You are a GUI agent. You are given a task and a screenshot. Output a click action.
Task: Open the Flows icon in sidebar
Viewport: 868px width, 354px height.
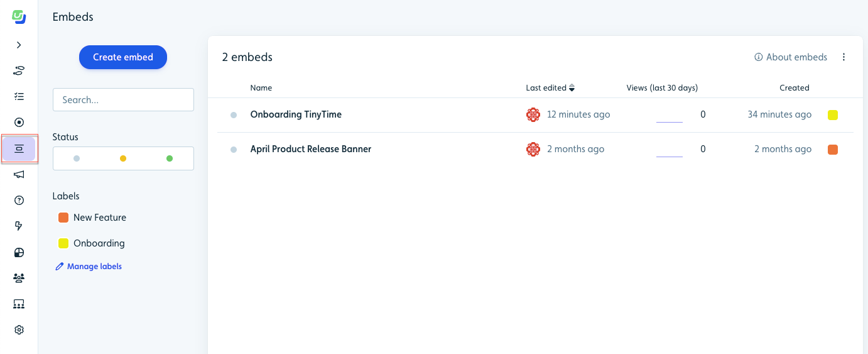[19, 70]
